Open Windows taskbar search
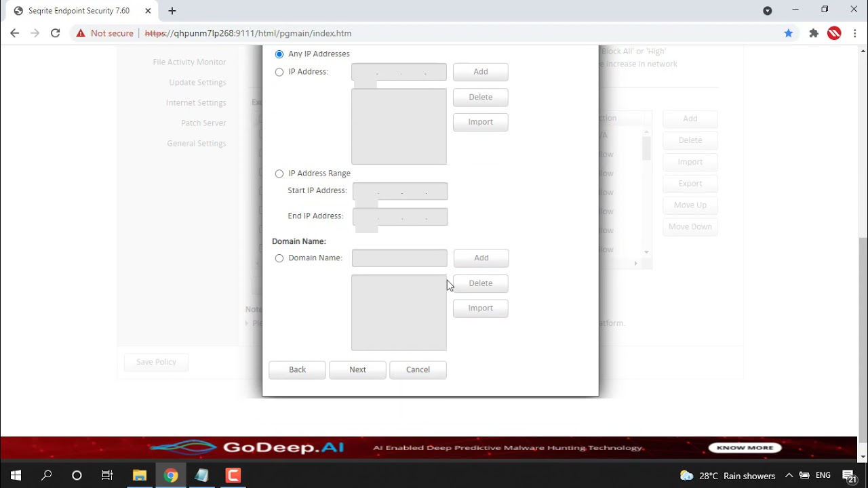The image size is (868, 488). (47, 476)
